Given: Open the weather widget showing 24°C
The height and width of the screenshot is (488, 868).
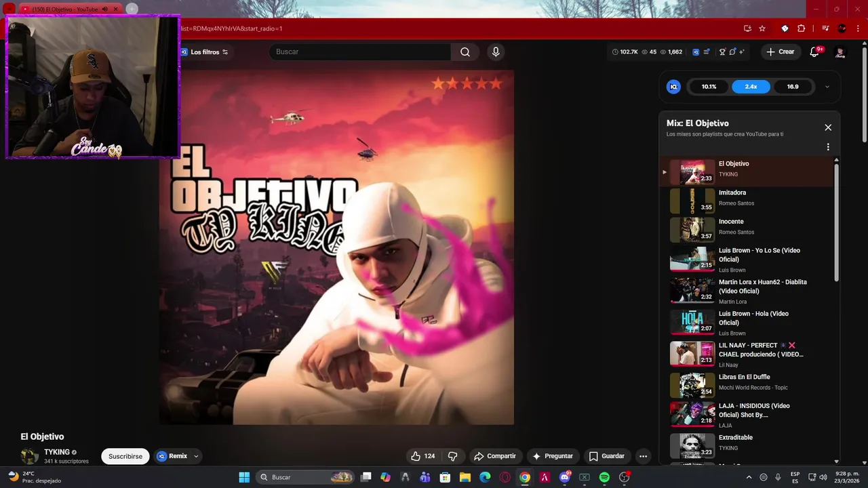Looking at the screenshot, I should (34, 477).
